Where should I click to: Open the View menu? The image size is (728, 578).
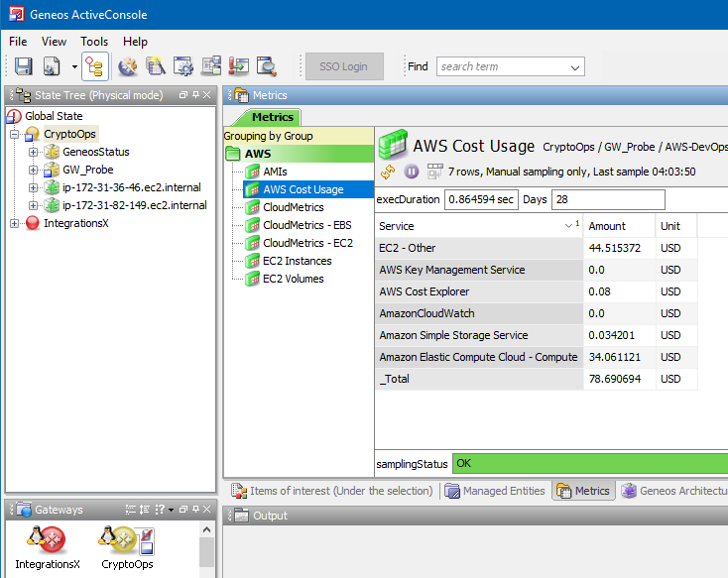(54, 42)
